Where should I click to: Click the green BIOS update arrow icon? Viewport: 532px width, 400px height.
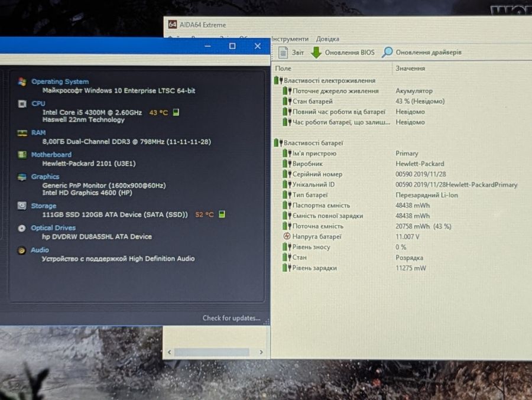click(316, 52)
